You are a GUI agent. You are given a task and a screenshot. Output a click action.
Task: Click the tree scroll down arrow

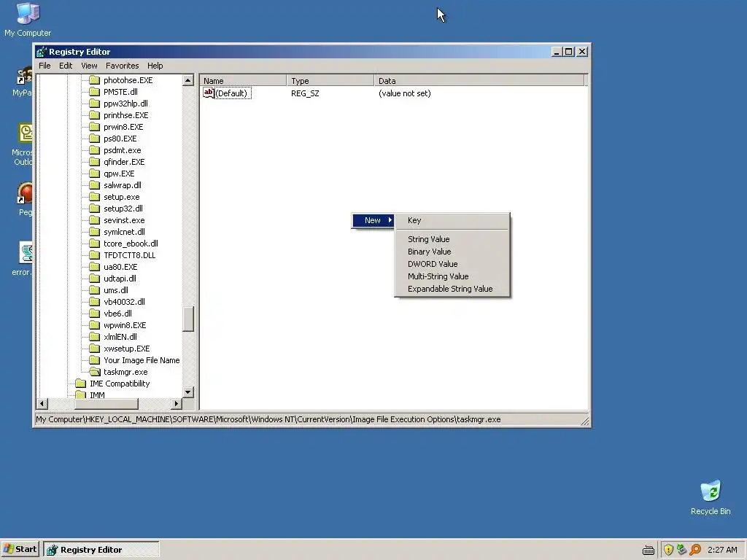click(188, 392)
